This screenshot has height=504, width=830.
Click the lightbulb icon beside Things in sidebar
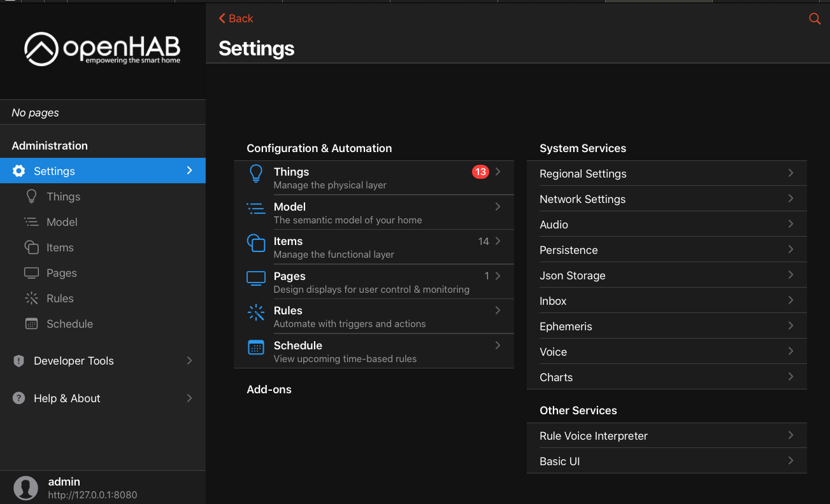pyautogui.click(x=31, y=197)
